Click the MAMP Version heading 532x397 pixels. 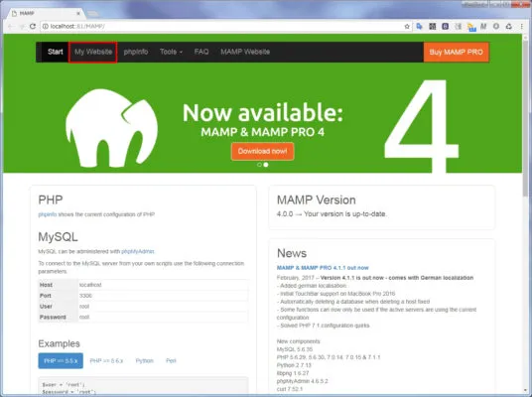317,199
